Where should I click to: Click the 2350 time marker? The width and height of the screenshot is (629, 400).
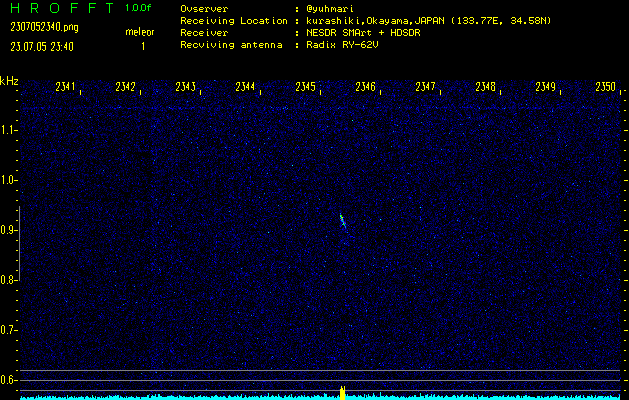point(605,88)
